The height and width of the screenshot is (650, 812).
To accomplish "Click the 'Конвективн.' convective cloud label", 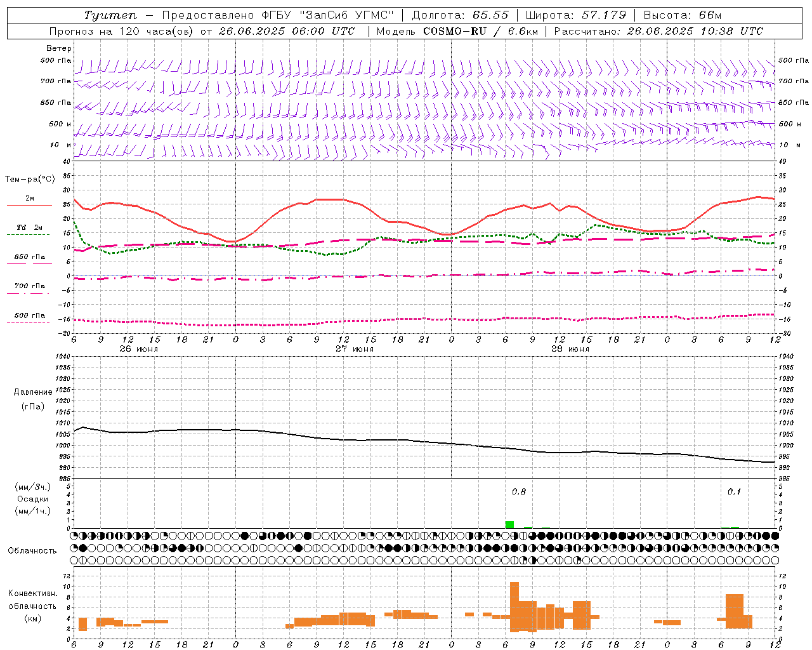I will pos(32,594).
